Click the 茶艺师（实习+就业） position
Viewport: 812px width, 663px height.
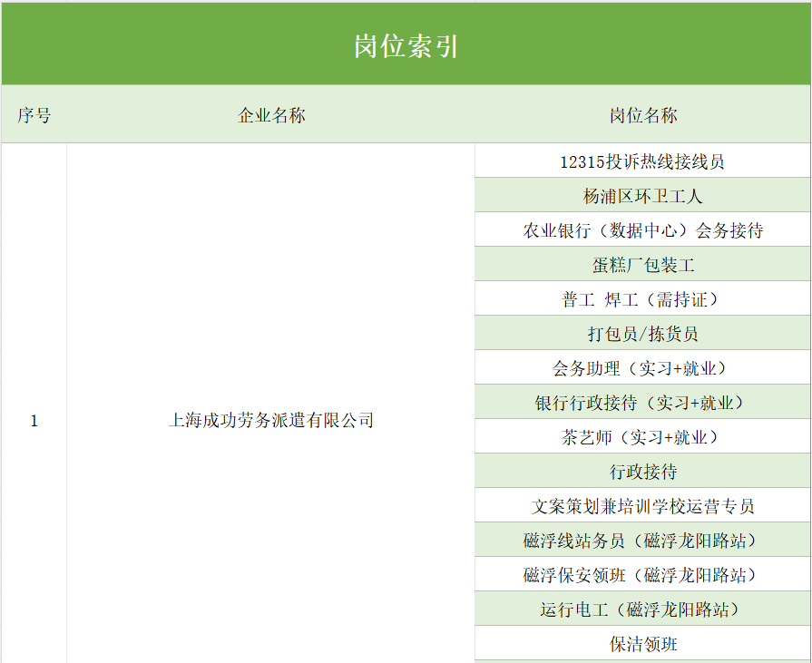click(642, 437)
